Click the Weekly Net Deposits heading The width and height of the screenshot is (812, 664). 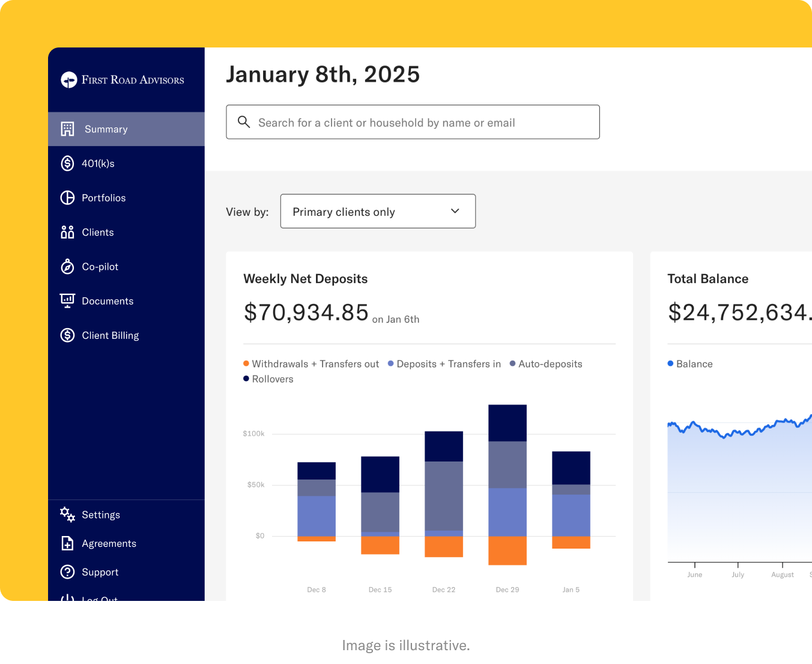(x=306, y=279)
